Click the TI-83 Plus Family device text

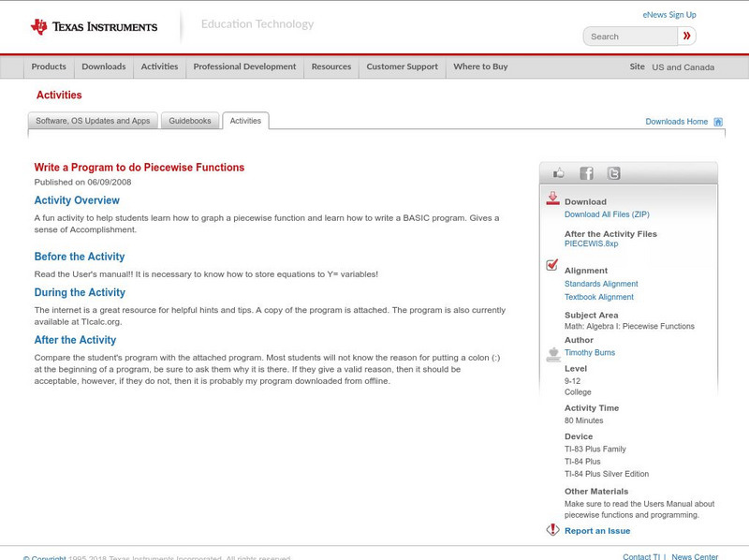click(x=595, y=449)
